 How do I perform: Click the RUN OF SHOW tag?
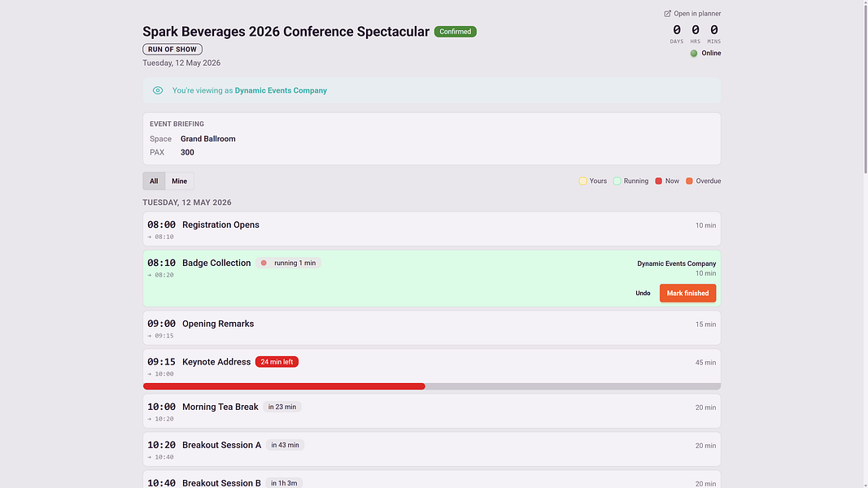[x=172, y=50]
